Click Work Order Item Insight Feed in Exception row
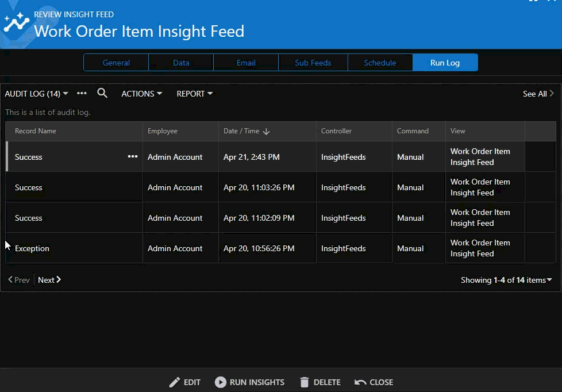 pos(480,248)
